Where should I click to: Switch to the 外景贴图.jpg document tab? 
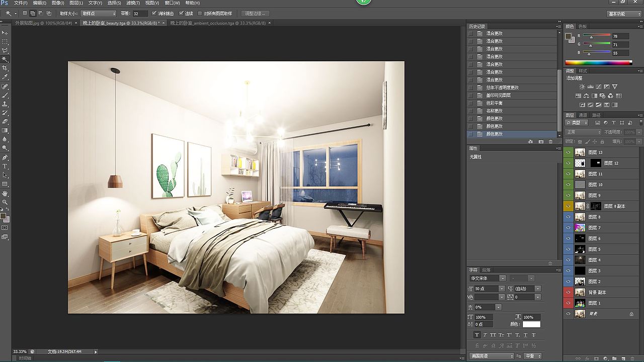point(44,23)
